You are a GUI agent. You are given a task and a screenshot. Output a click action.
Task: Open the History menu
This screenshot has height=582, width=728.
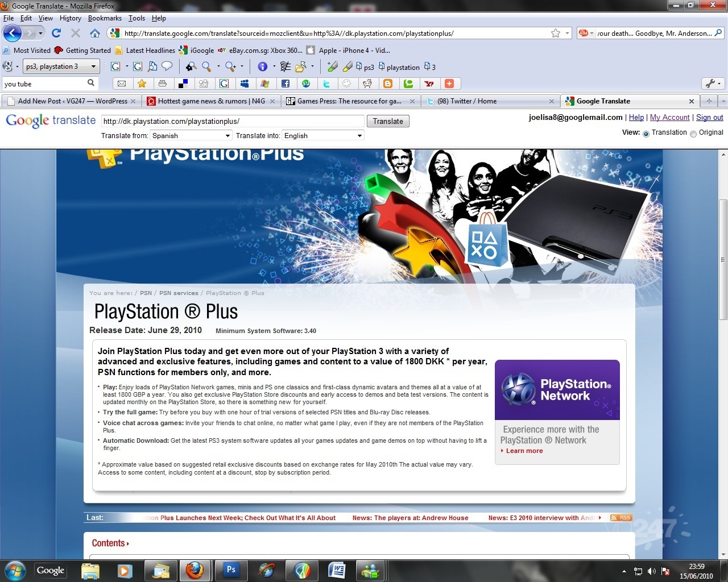(x=70, y=18)
